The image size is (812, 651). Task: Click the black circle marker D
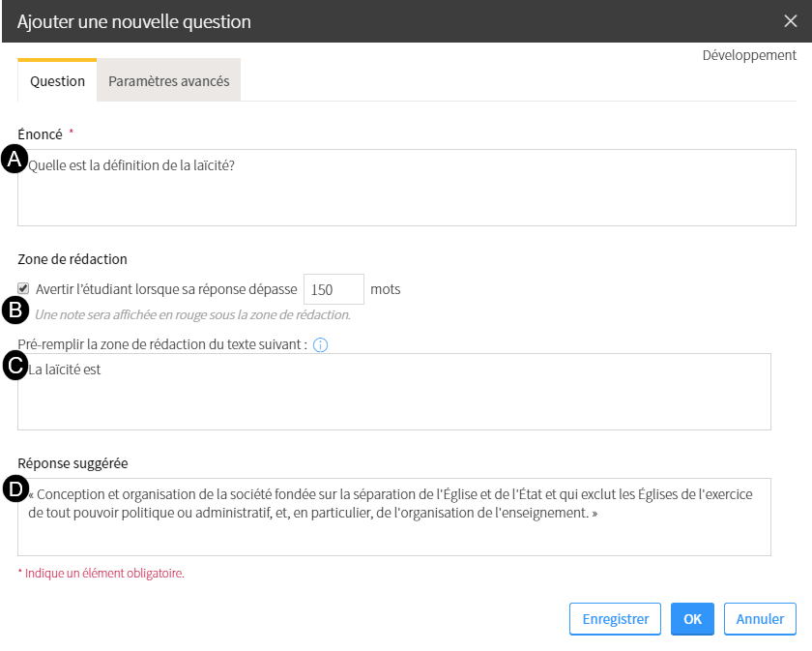(x=15, y=488)
